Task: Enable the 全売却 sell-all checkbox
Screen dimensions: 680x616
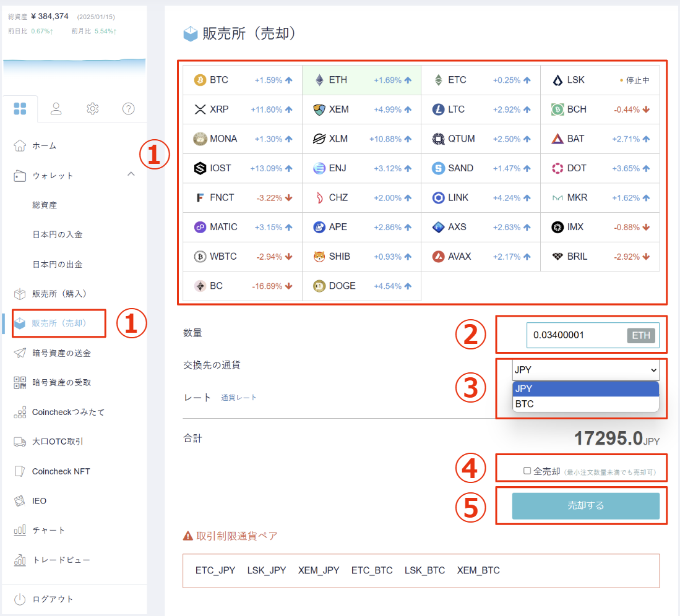Action: (x=527, y=471)
